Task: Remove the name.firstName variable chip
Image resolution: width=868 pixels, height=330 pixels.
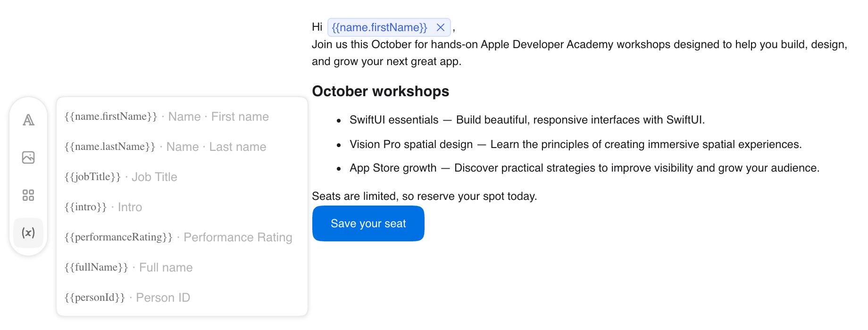Action: [x=441, y=27]
